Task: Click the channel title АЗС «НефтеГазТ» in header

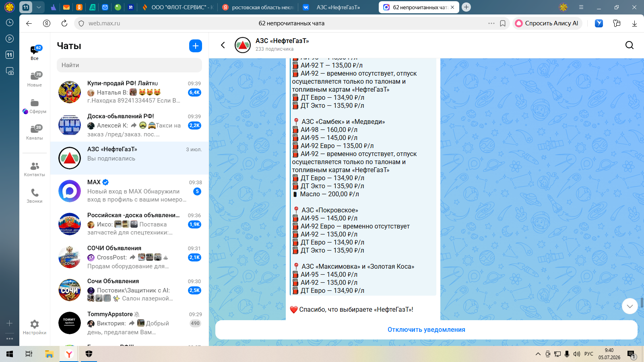Action: pyautogui.click(x=282, y=41)
